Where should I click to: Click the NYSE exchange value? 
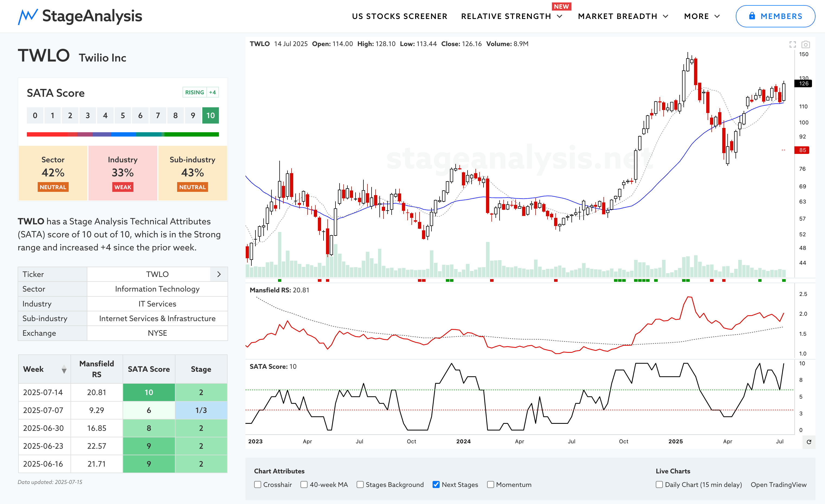[x=157, y=333]
